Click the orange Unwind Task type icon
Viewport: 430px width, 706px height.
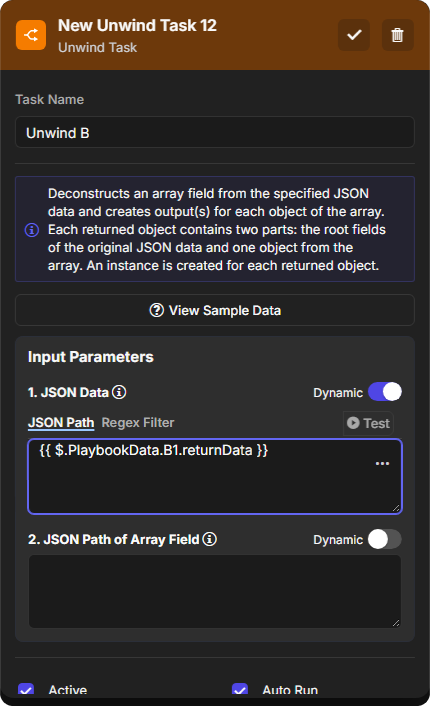click(x=31, y=35)
